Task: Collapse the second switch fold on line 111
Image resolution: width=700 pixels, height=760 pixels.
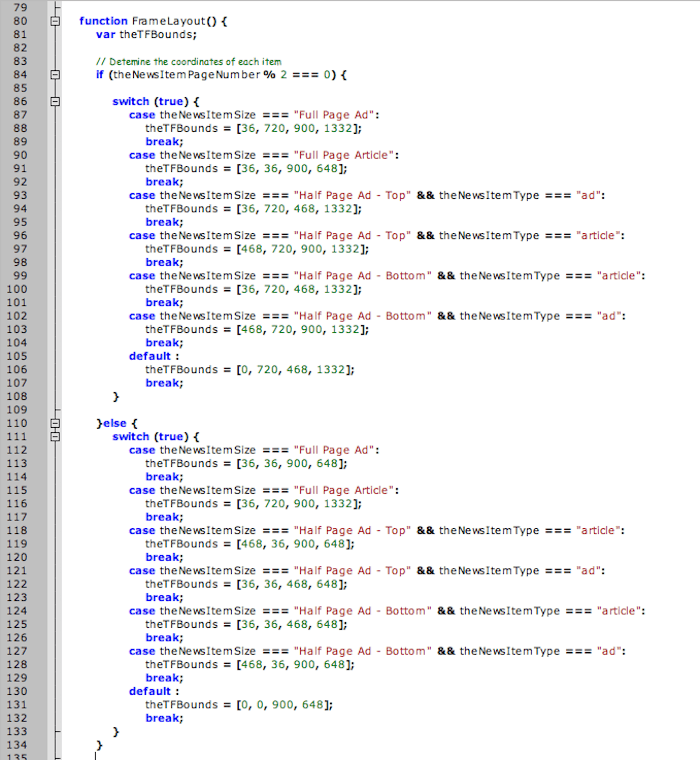Action: click(x=55, y=437)
